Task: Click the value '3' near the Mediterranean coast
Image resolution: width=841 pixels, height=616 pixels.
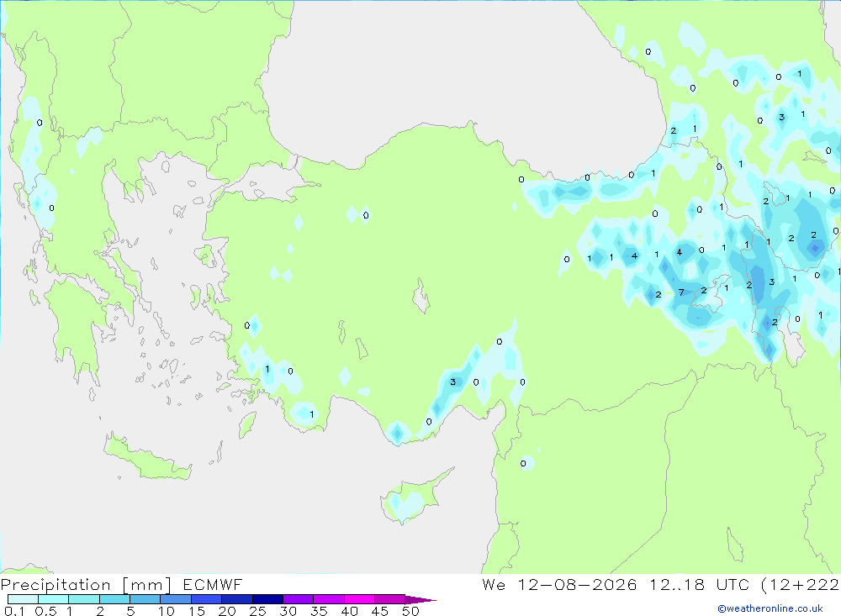Action: point(453,382)
